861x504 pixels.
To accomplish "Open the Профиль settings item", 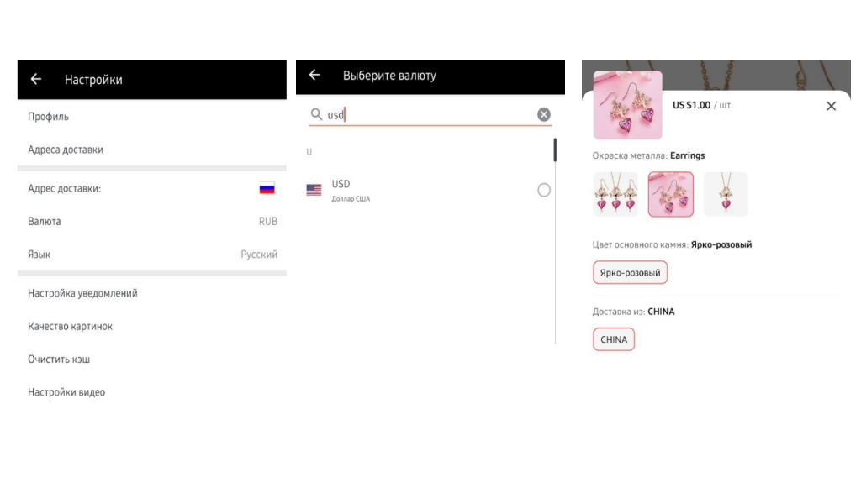I will 151,117.
